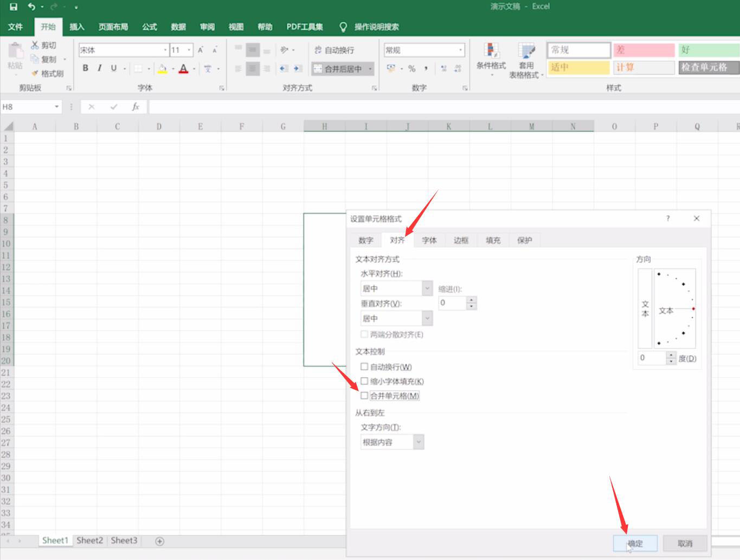Toggle Italic formatting
This screenshot has height=560, width=740.
coord(99,68)
